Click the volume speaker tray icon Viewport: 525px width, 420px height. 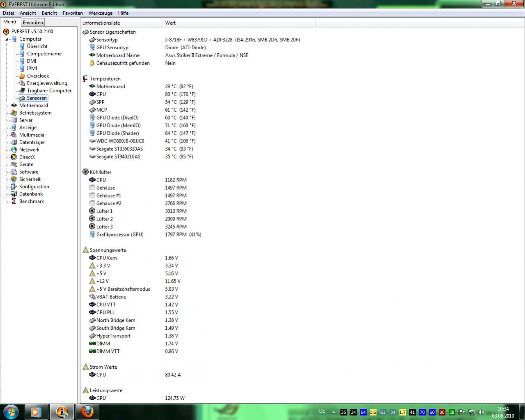click(481, 412)
